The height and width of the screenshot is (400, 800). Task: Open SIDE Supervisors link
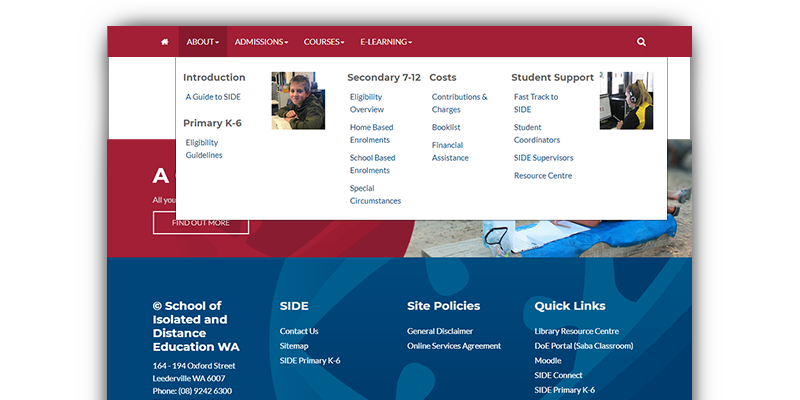543,158
